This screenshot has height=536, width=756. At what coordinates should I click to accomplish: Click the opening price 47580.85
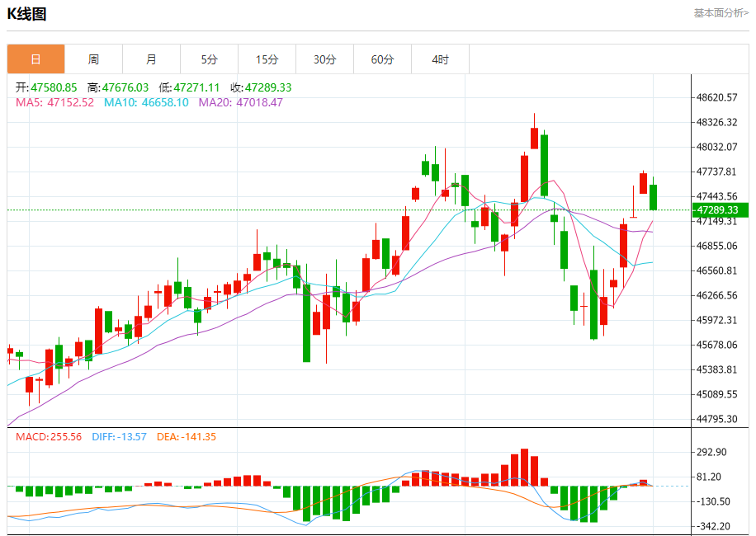pos(54,87)
